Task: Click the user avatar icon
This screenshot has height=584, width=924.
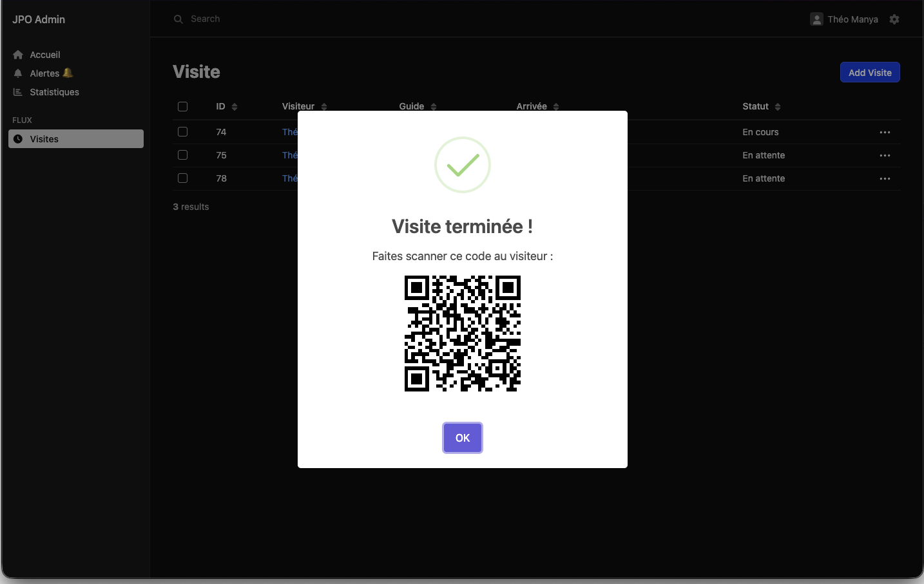Action: (x=816, y=19)
